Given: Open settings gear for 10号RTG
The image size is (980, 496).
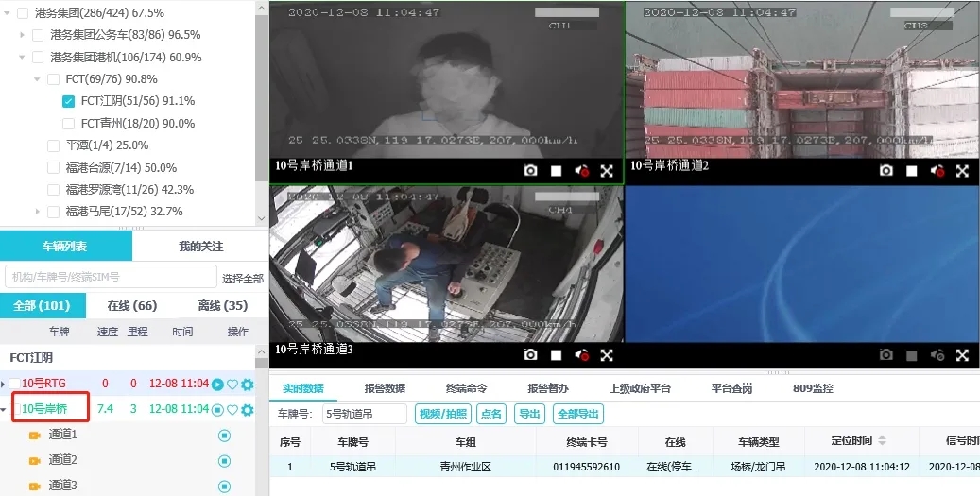Looking at the screenshot, I should click(248, 385).
